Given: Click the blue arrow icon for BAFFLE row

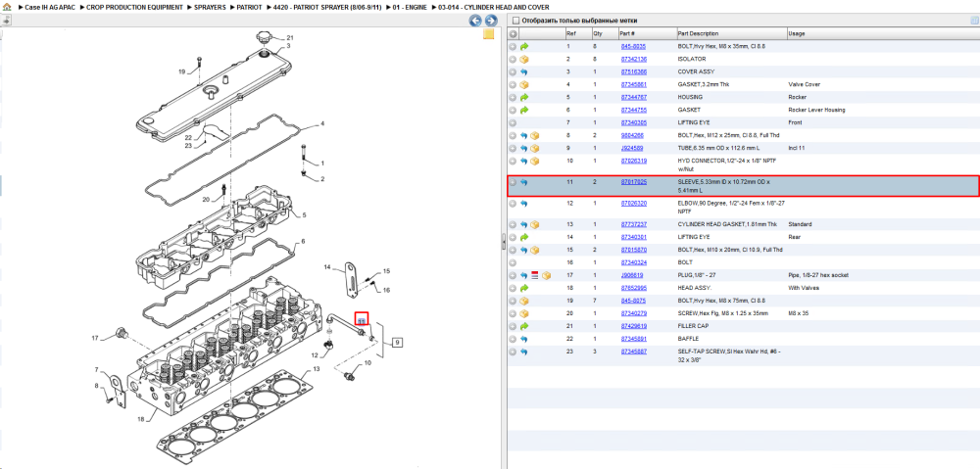Looking at the screenshot, I should (524, 339).
